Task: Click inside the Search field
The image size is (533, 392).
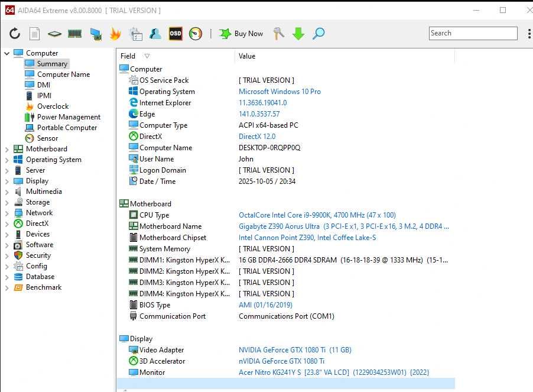Action: 473,33
